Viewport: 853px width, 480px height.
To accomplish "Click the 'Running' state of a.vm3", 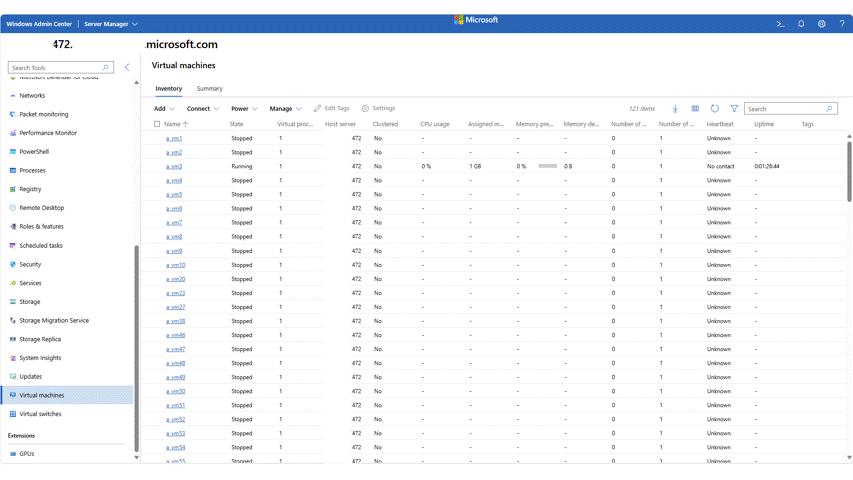I will click(242, 167).
